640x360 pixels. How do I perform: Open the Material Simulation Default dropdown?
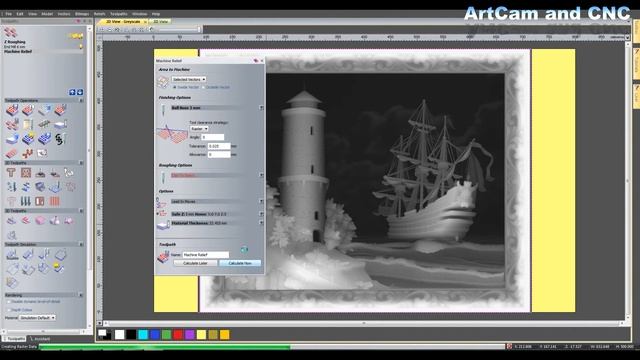pos(37,318)
